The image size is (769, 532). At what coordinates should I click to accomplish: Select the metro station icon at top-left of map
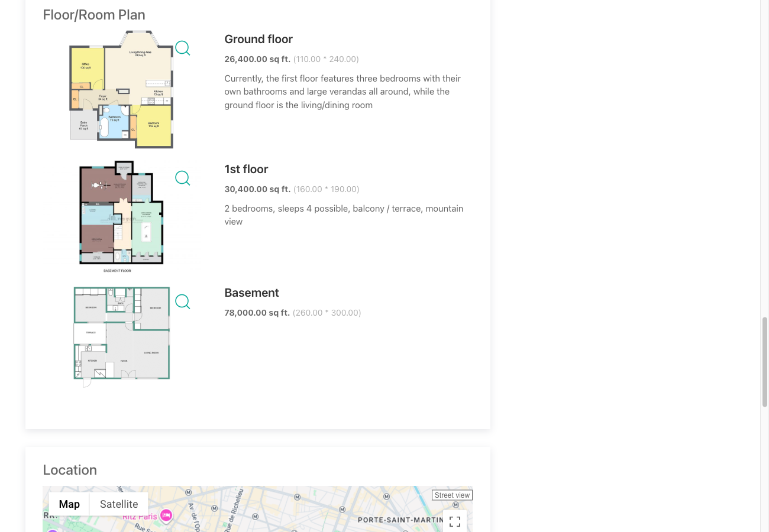(x=188, y=492)
